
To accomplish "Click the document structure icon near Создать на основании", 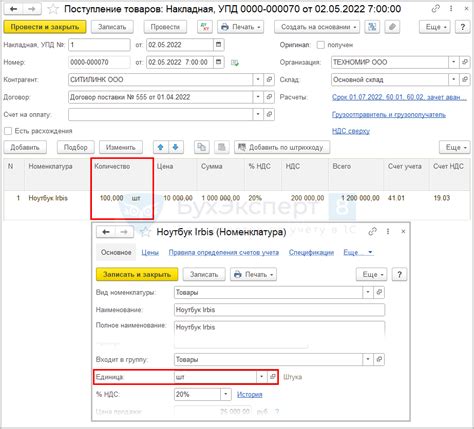I will pos(372,27).
